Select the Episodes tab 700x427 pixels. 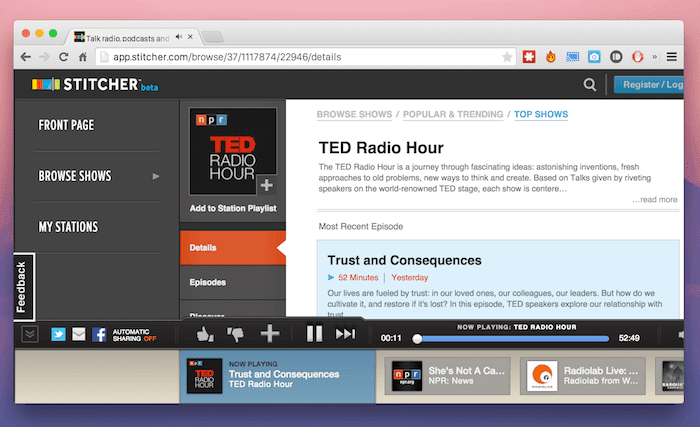tap(233, 282)
